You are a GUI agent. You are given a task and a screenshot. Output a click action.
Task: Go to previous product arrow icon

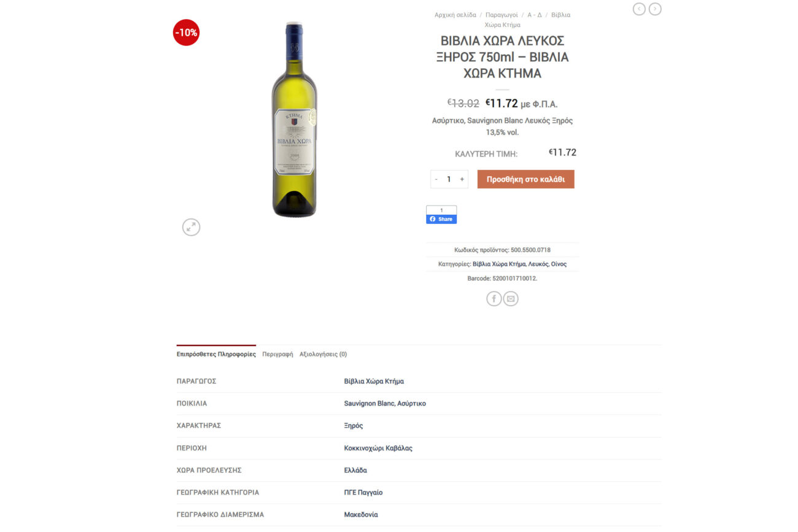pyautogui.click(x=639, y=9)
